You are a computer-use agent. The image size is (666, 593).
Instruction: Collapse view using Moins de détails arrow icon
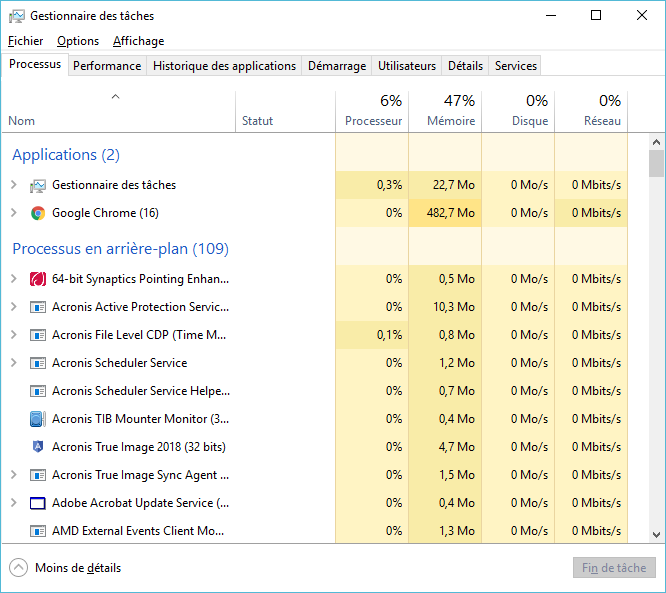click(x=19, y=568)
